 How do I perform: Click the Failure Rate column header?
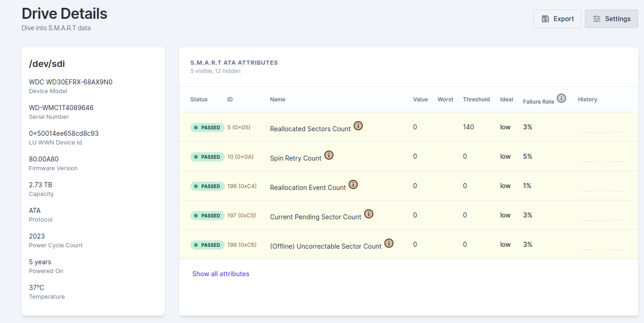point(539,102)
